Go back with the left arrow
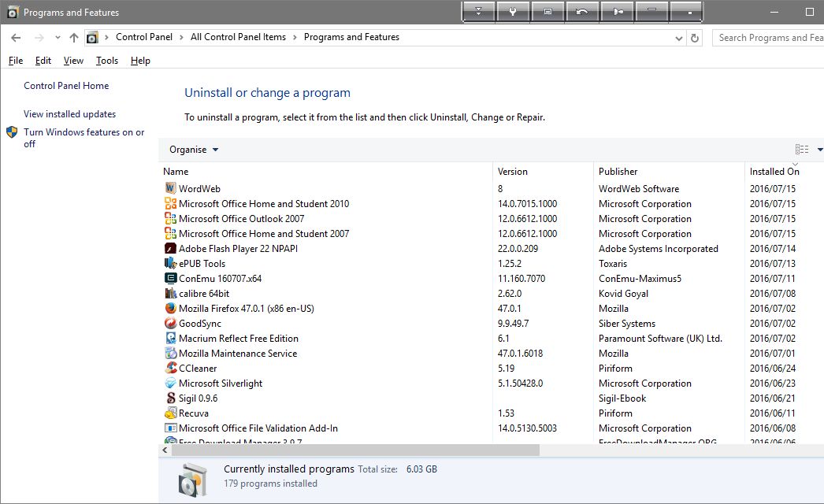 coord(16,37)
